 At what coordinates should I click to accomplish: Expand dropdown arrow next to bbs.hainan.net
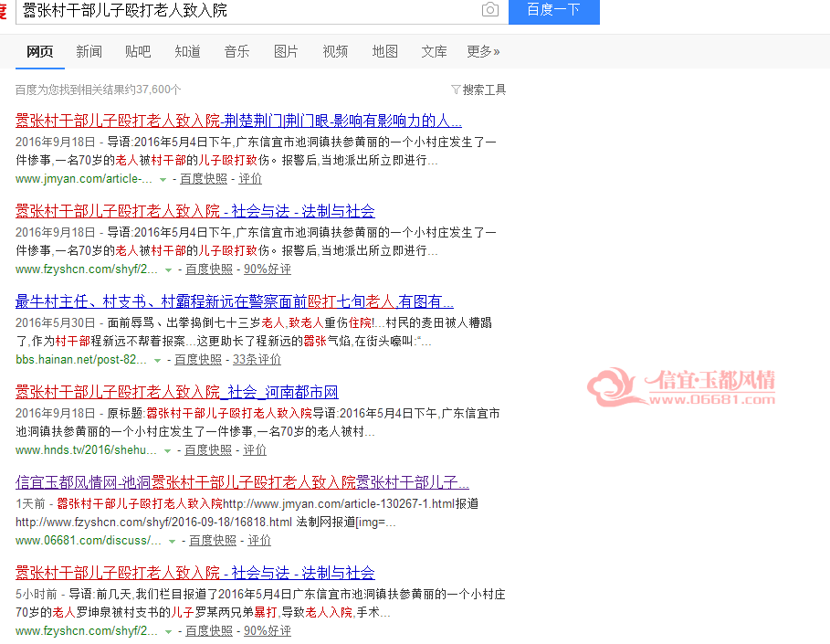[157, 360]
